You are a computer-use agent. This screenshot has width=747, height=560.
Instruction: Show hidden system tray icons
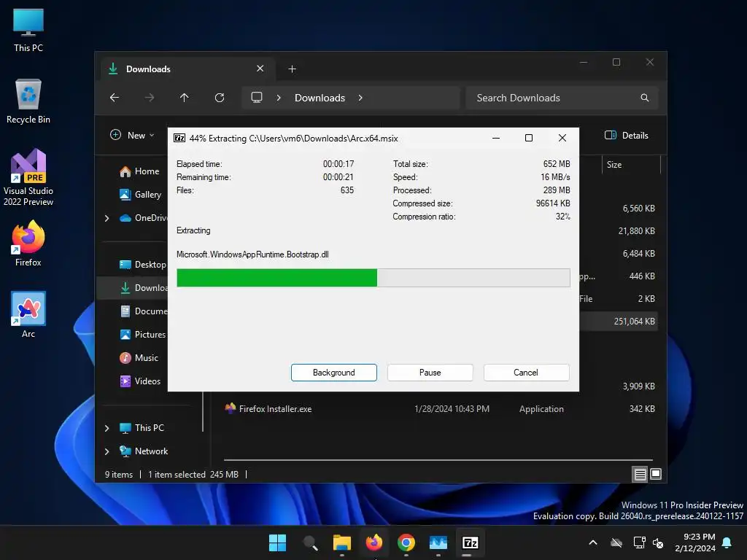593,542
